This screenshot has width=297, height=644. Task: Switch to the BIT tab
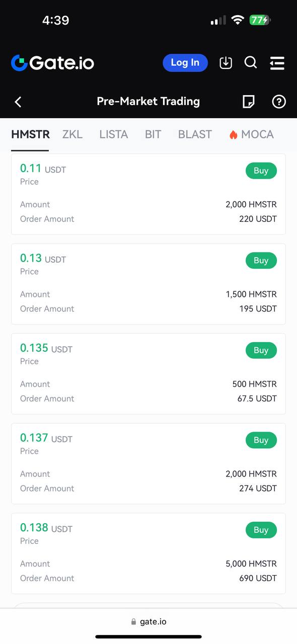(153, 134)
